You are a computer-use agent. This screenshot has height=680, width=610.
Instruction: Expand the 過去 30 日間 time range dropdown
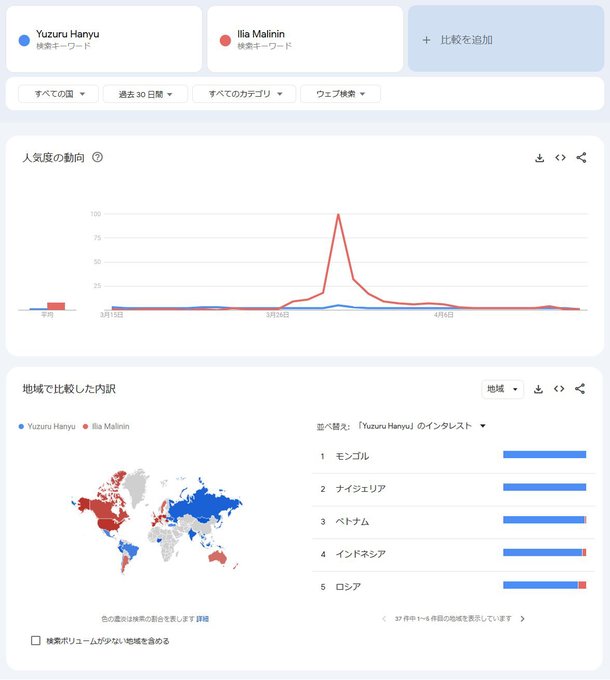click(146, 94)
